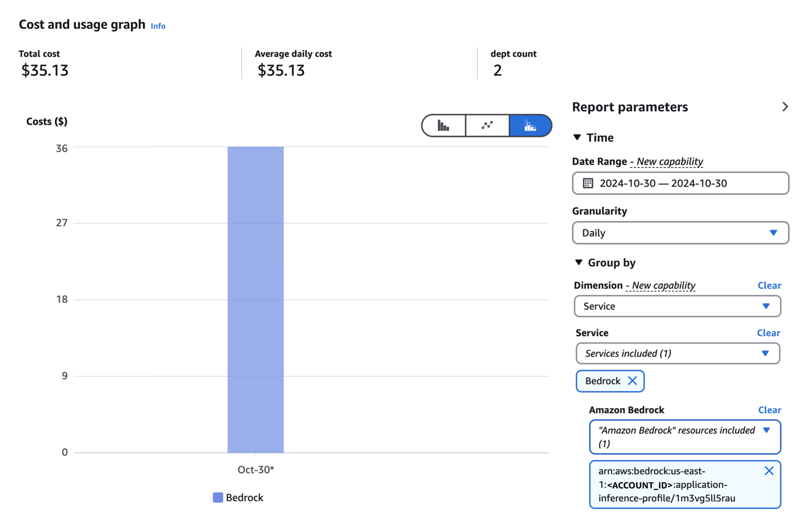This screenshot has width=812, height=531.
Task: Switch to the bar chart view
Action: 443,126
